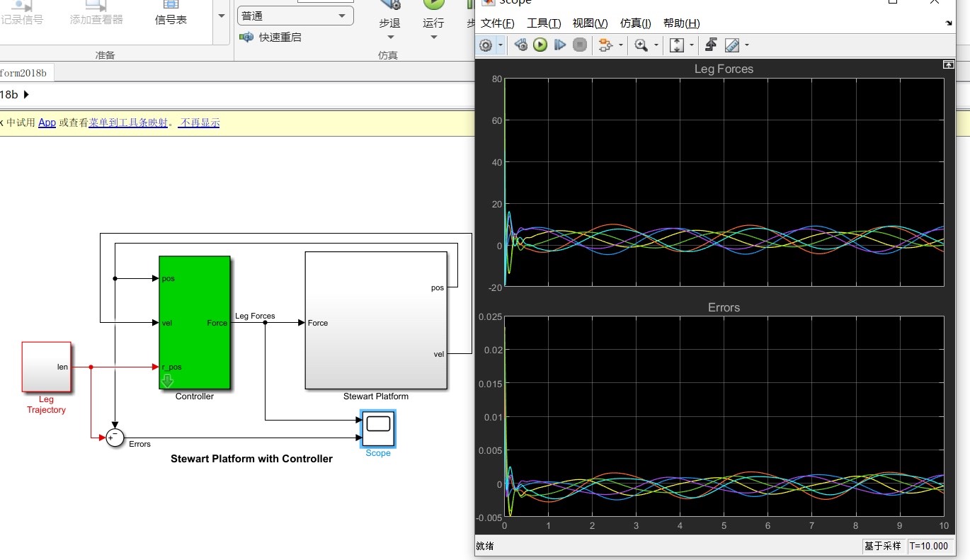Click the 快速重启 fast restart button
970x560 pixels.
point(271,37)
